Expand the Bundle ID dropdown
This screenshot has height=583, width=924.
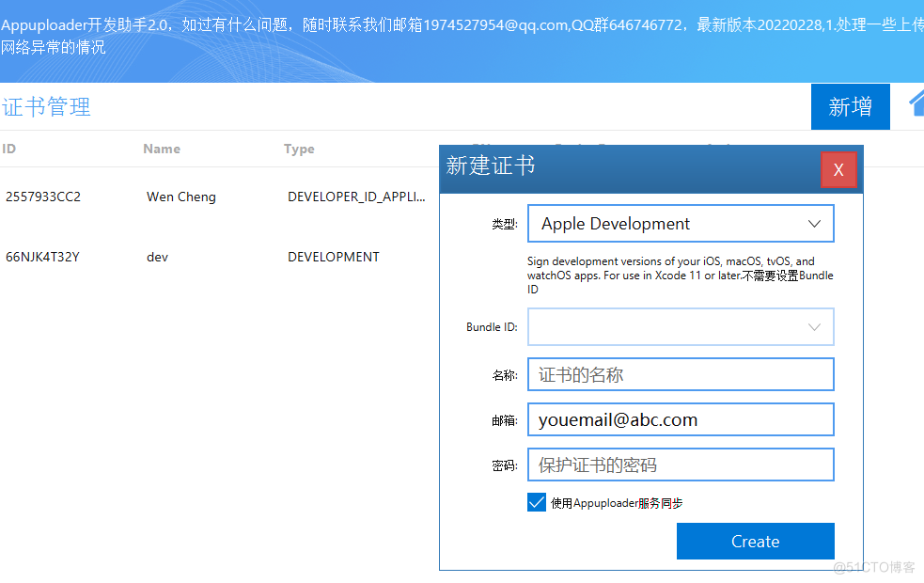681,326
